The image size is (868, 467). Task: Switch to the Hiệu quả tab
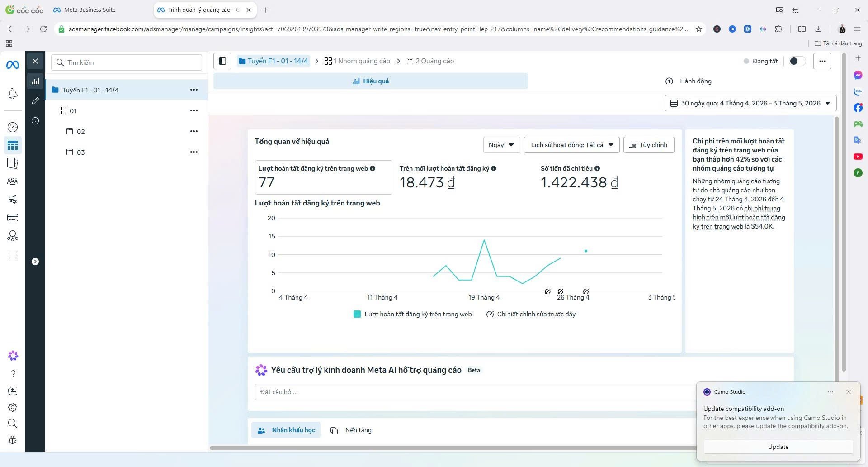[371, 81]
